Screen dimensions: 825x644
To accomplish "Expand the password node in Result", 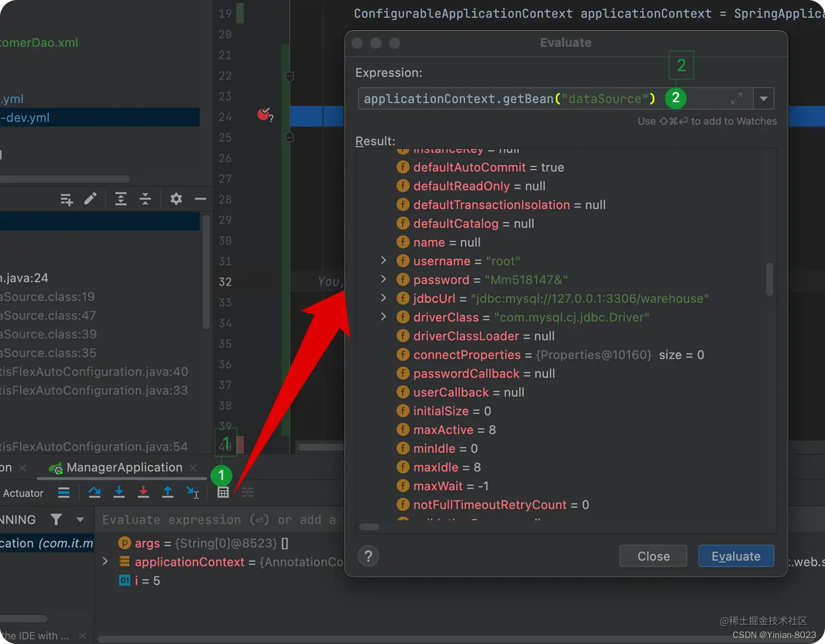I will 383,279.
